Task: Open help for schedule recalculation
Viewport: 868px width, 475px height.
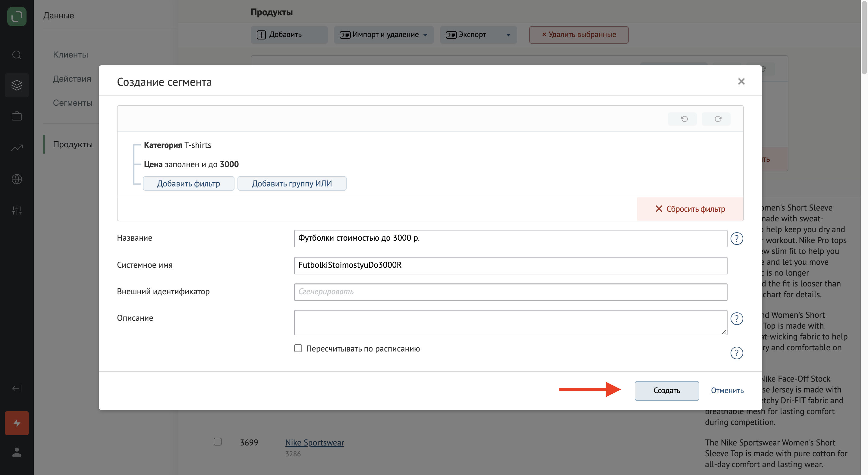Action: pos(737,353)
